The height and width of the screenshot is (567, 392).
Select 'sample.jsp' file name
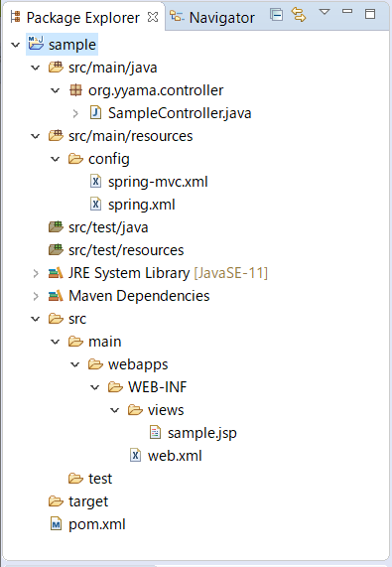[x=202, y=433]
